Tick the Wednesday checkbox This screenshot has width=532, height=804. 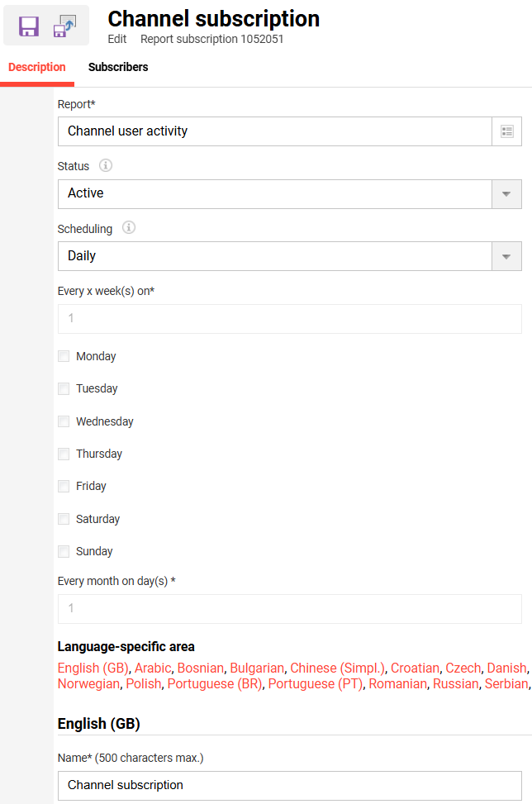64,421
